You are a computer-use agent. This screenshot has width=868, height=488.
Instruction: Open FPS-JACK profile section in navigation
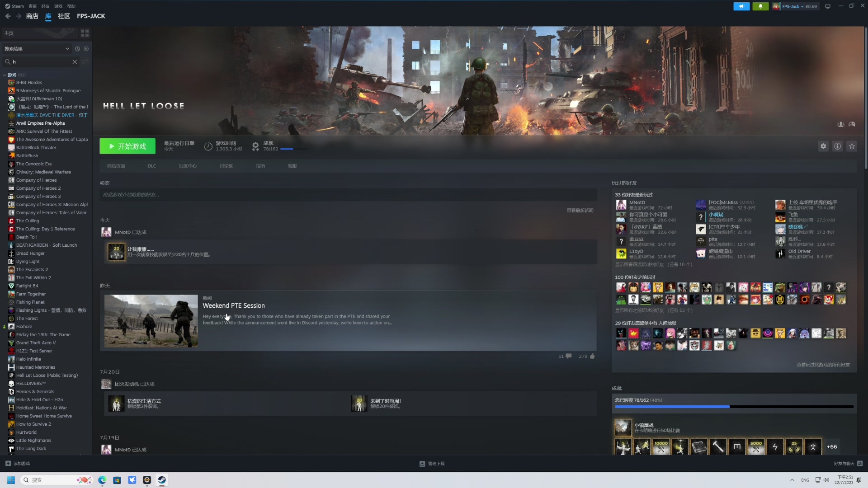(91, 16)
